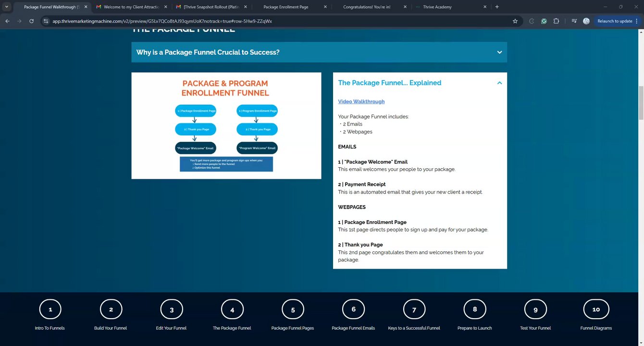Viewport: 644px width, 346px height.
Task: Close the 'Thrive Academy' tab
Action: (x=484, y=7)
